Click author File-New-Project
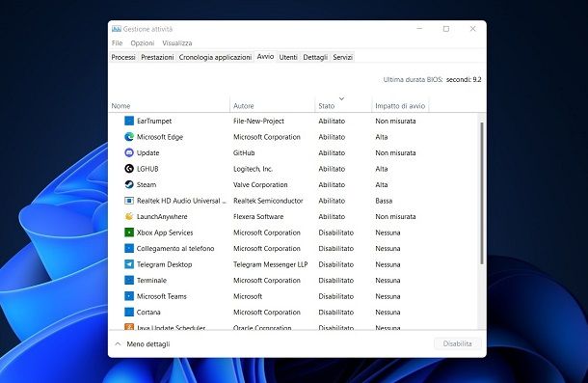The image size is (588, 383). point(258,121)
